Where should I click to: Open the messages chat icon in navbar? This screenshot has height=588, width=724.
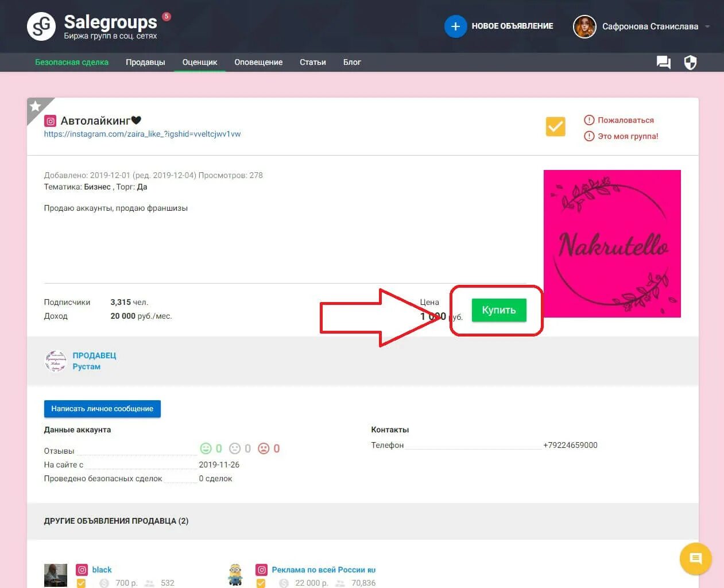pyautogui.click(x=664, y=62)
